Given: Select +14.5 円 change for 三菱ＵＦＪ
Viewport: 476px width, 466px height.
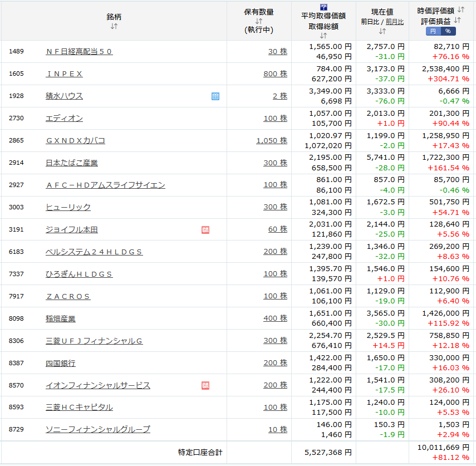Looking at the screenshot, I should coord(389,346).
